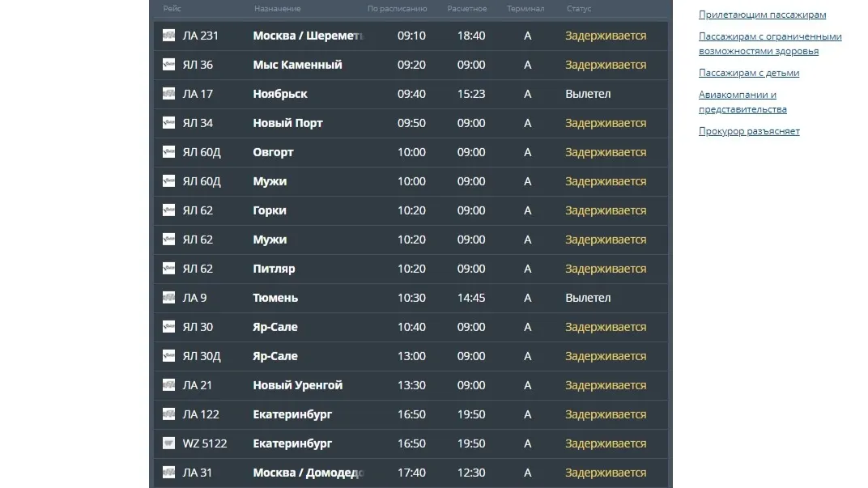Click Вылетел status of the Ноябрьск flight
Image resolution: width=868 pixels, height=488 pixels.
click(588, 94)
